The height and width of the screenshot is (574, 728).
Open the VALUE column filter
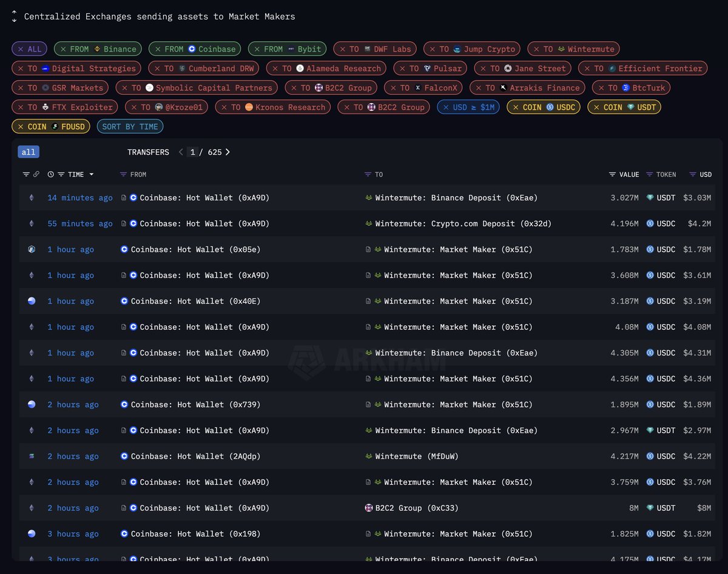[x=613, y=175]
